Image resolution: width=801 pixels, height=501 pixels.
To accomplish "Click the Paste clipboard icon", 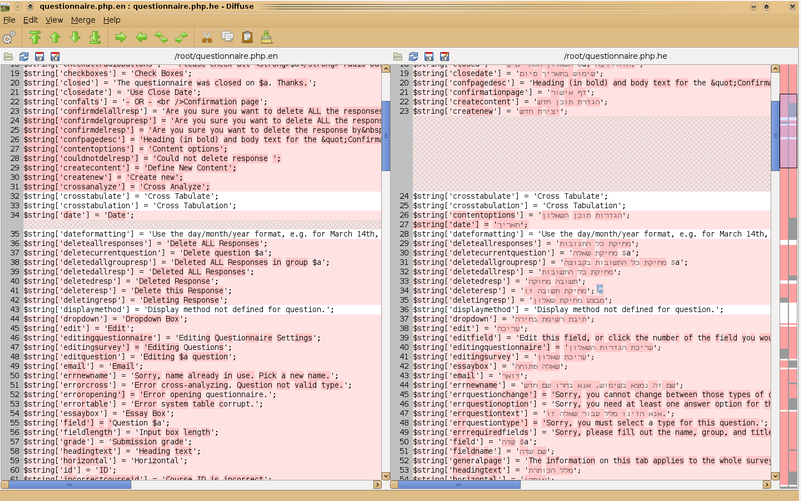I will [x=247, y=38].
